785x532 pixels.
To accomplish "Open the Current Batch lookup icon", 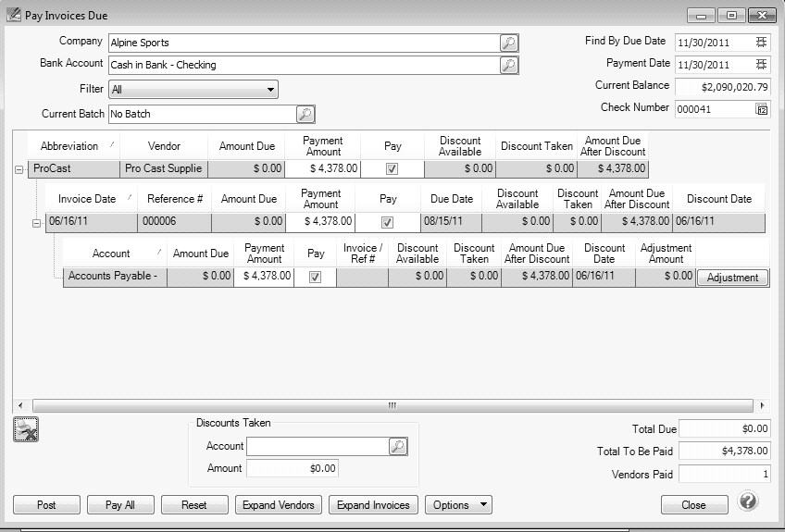I will [x=305, y=114].
